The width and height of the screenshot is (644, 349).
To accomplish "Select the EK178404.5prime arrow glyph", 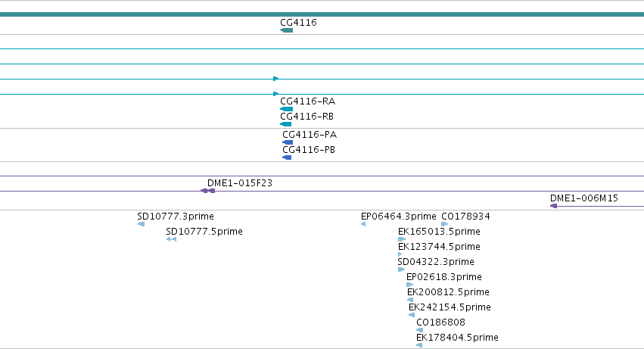I will (x=419, y=345).
